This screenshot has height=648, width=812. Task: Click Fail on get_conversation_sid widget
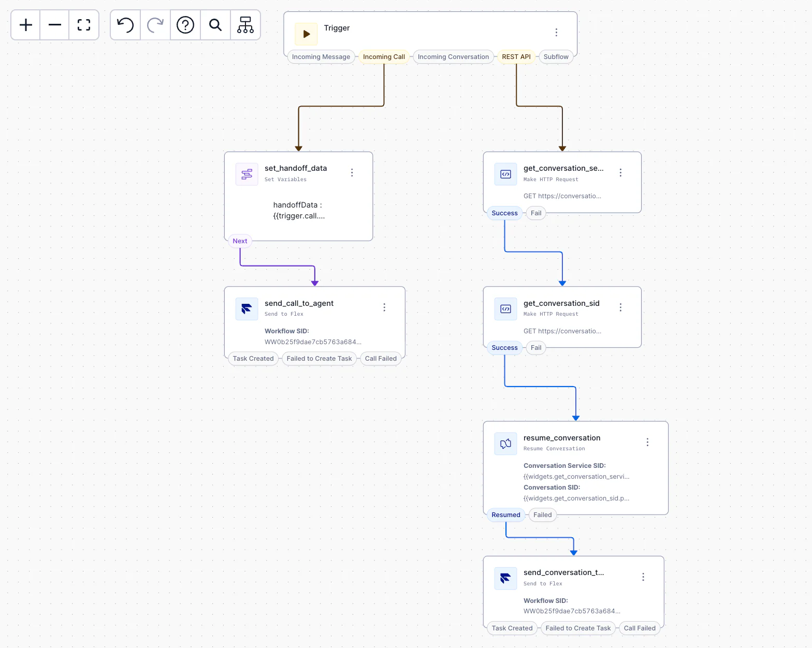[x=536, y=348]
